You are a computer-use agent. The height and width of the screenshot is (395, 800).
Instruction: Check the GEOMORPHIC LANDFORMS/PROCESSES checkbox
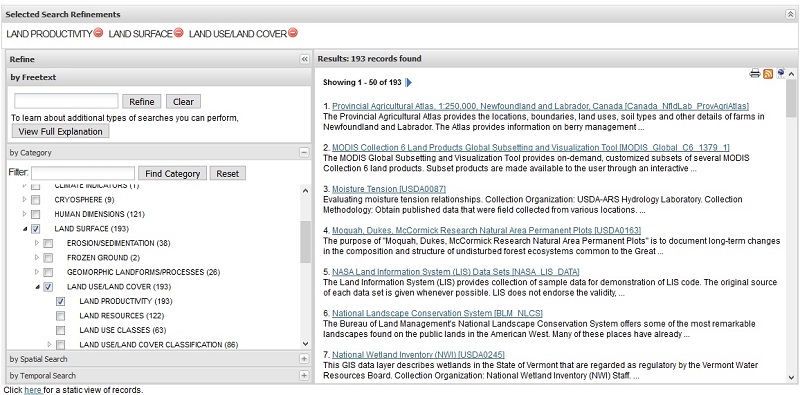[x=48, y=272]
